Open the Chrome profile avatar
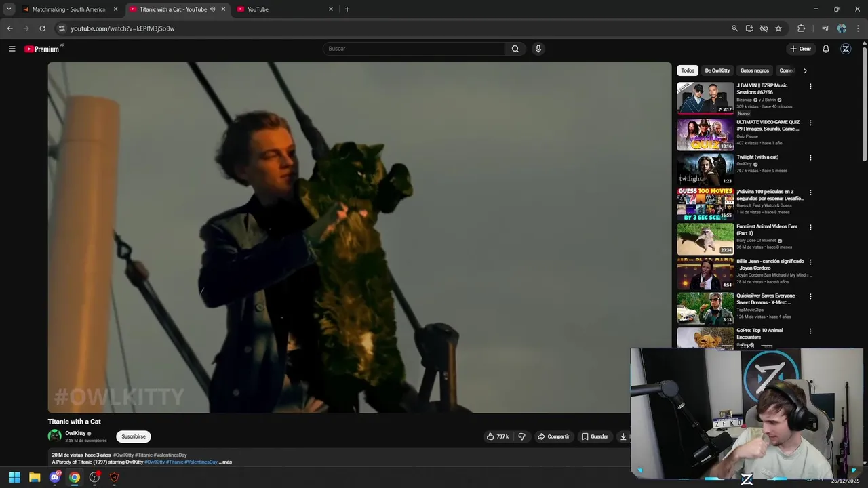This screenshot has width=868, height=488. pos(842,28)
